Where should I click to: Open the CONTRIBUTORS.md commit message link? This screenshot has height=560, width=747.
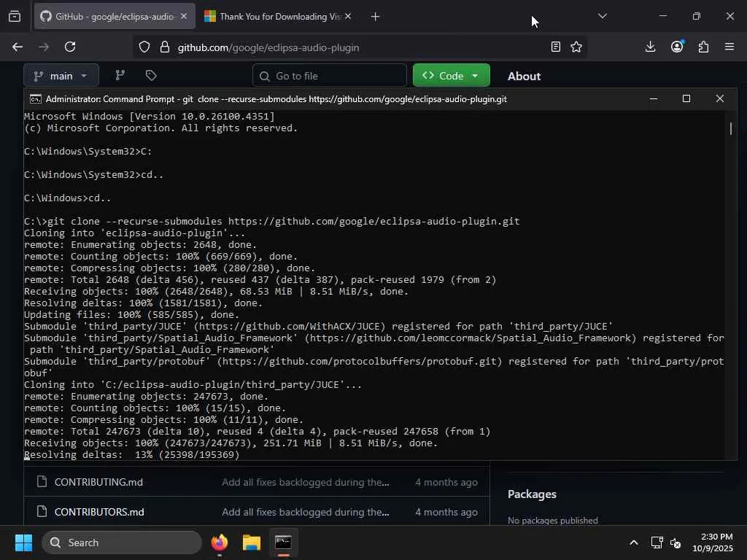(x=306, y=512)
